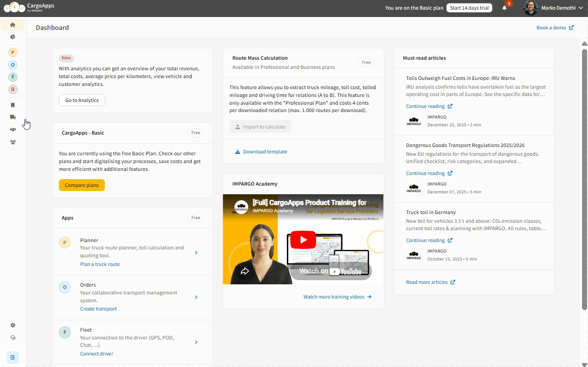This screenshot has height=367, width=588.
Task: Click the New badge on the analytics card
Action: [66, 58]
